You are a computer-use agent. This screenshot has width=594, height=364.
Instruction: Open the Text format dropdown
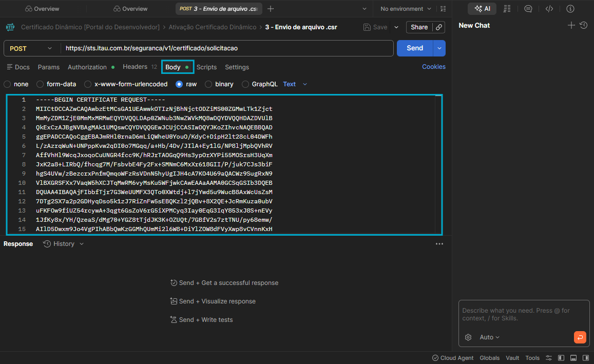[295, 84]
